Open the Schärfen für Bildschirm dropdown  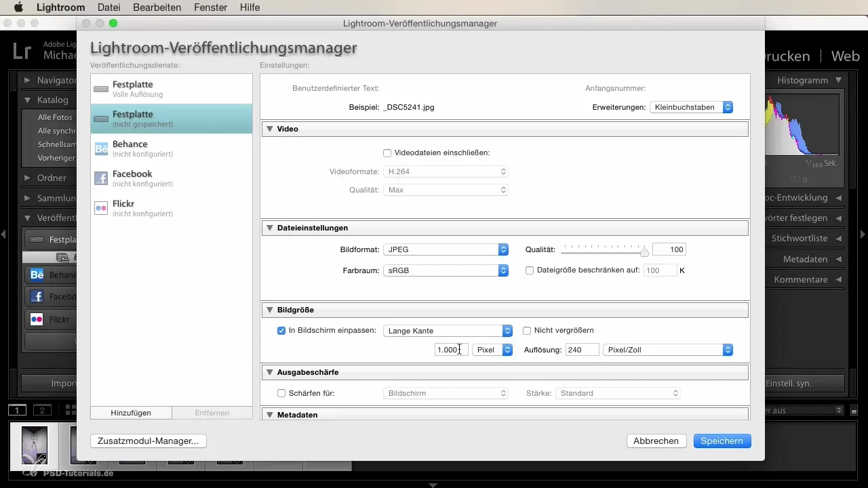tap(446, 393)
